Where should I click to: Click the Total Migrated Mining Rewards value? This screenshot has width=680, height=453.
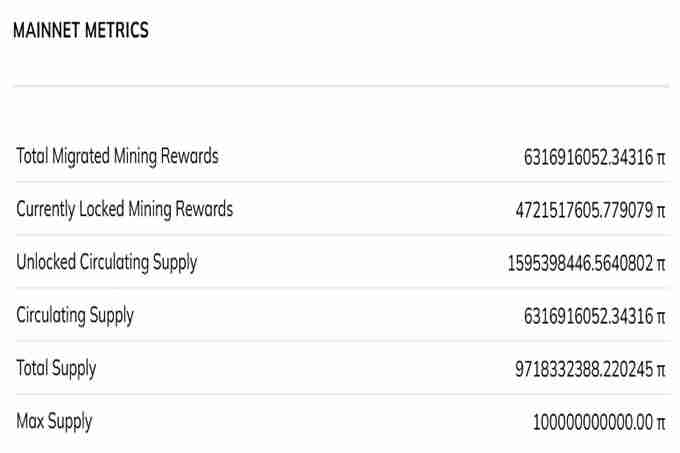point(588,157)
